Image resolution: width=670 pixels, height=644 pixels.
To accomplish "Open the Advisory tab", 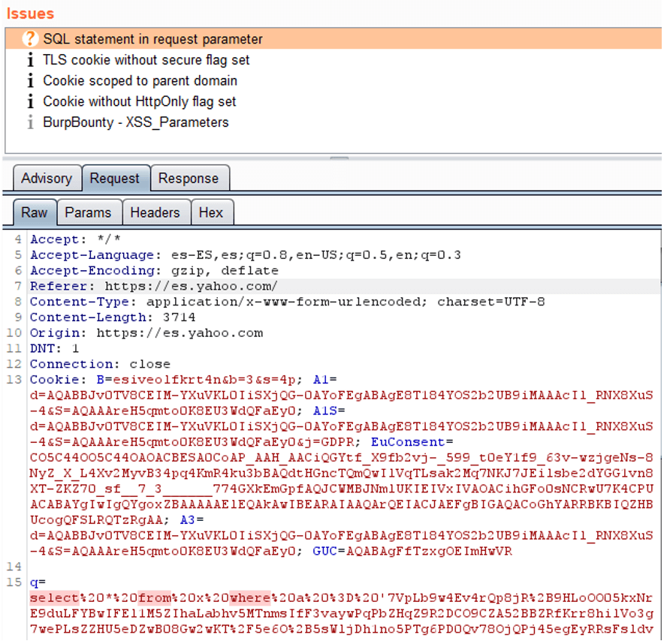I will (x=47, y=179).
